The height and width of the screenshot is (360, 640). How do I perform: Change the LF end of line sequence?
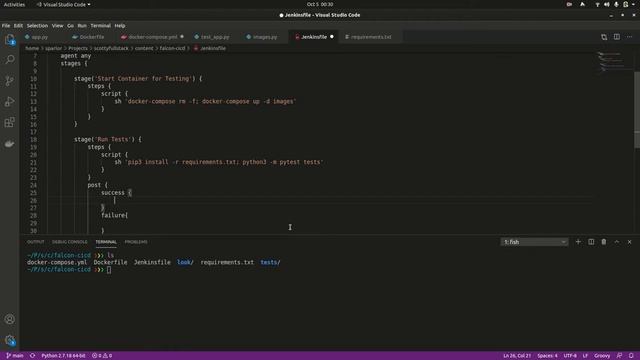coord(585,356)
